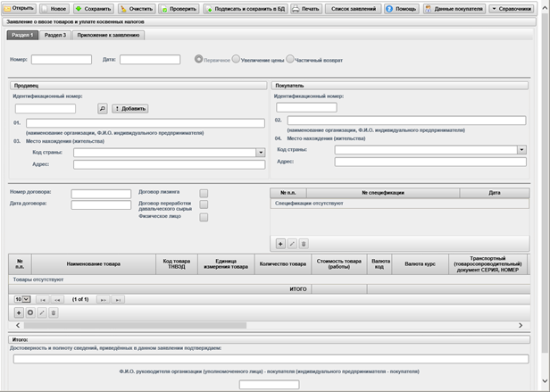Add a new goods row with plus icon

19,313
